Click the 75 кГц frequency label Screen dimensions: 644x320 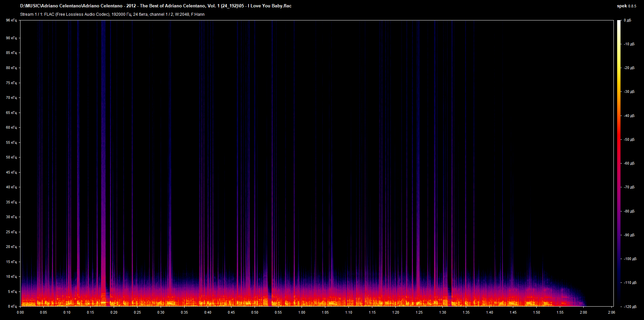click(x=11, y=83)
